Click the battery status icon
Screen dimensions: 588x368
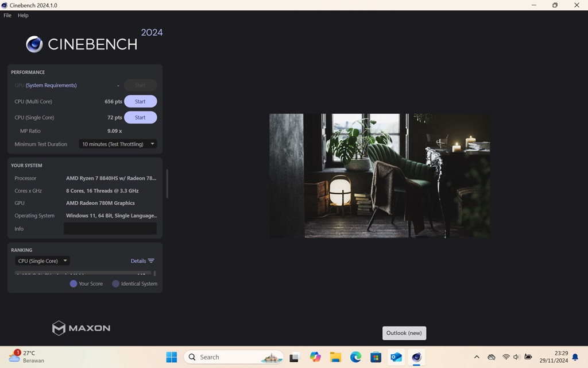coord(528,356)
